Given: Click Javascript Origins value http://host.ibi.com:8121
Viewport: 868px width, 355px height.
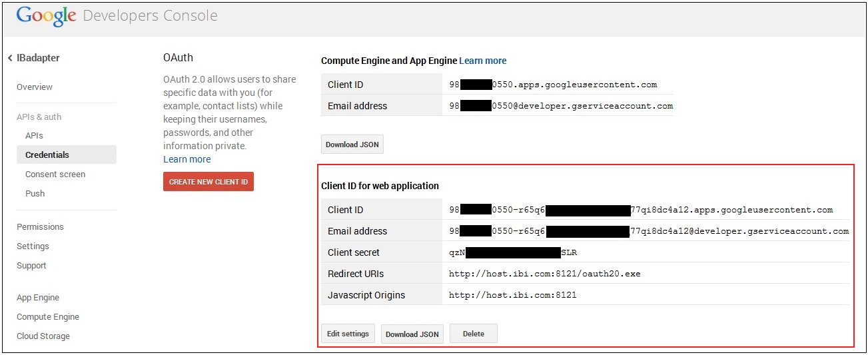Looking at the screenshot, I should [513, 295].
